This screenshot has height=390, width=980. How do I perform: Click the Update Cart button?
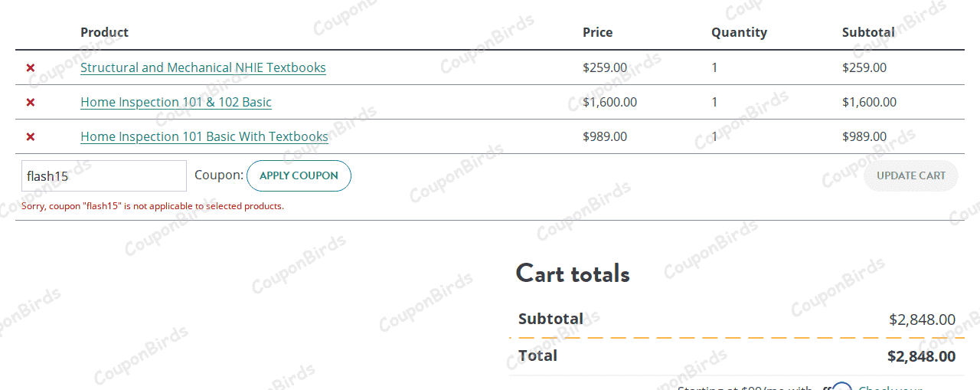pos(910,175)
